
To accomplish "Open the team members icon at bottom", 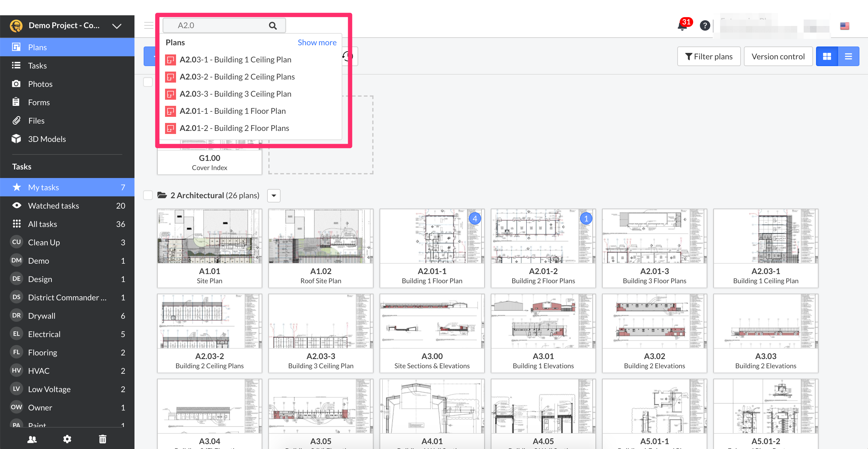I will point(32,439).
